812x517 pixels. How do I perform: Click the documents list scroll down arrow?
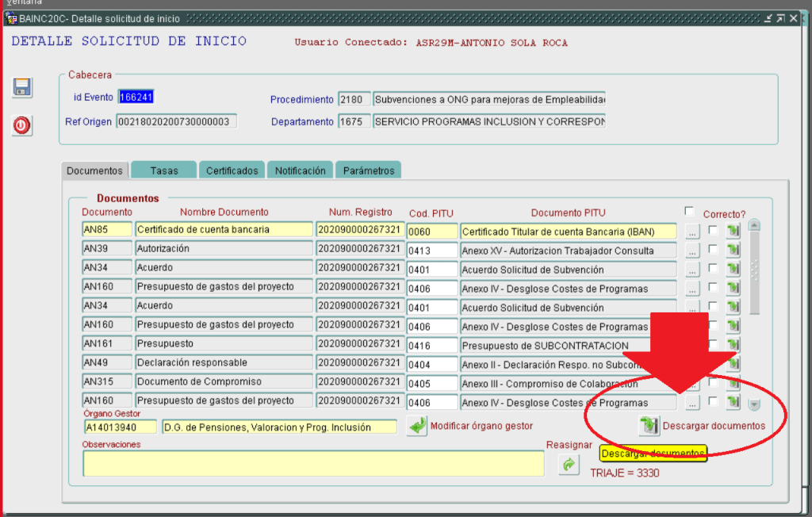pos(754,404)
